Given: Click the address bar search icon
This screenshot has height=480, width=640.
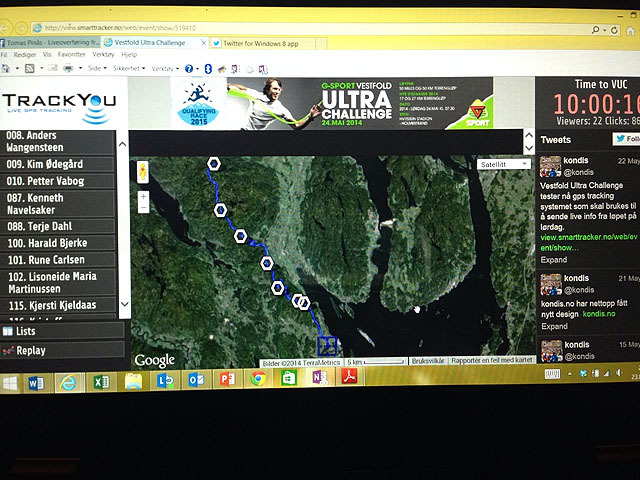Looking at the screenshot, I should point(596,30).
